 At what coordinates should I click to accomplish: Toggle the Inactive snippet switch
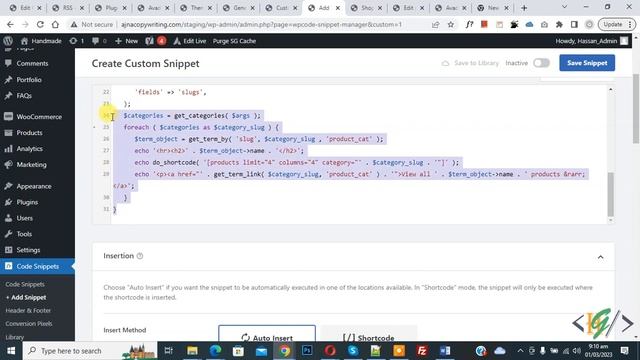point(541,63)
